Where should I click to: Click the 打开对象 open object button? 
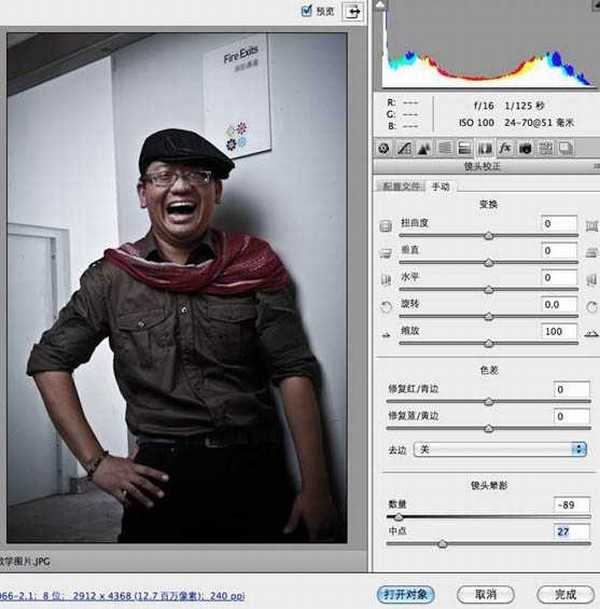[x=405, y=594]
